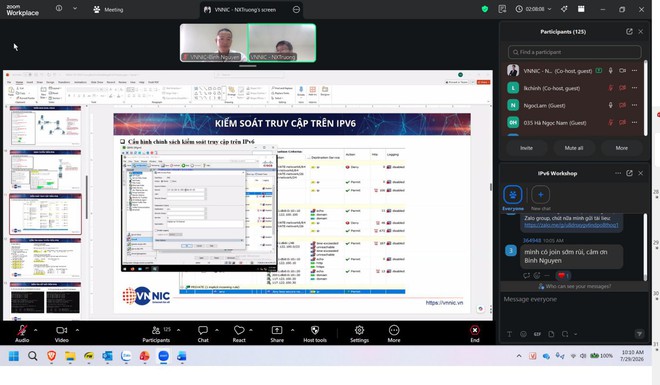
Task: Open the green encryption shield icon
Action: pyautogui.click(x=485, y=9)
